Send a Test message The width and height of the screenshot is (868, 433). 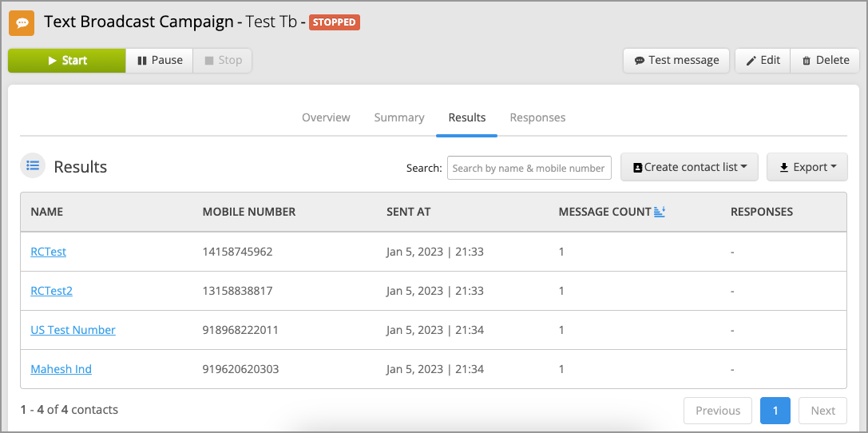[x=676, y=61]
